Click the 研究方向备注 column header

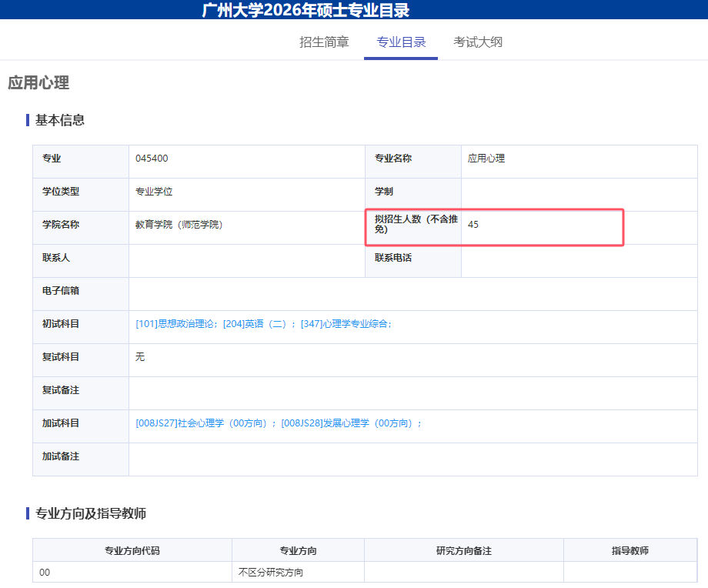pos(463,551)
